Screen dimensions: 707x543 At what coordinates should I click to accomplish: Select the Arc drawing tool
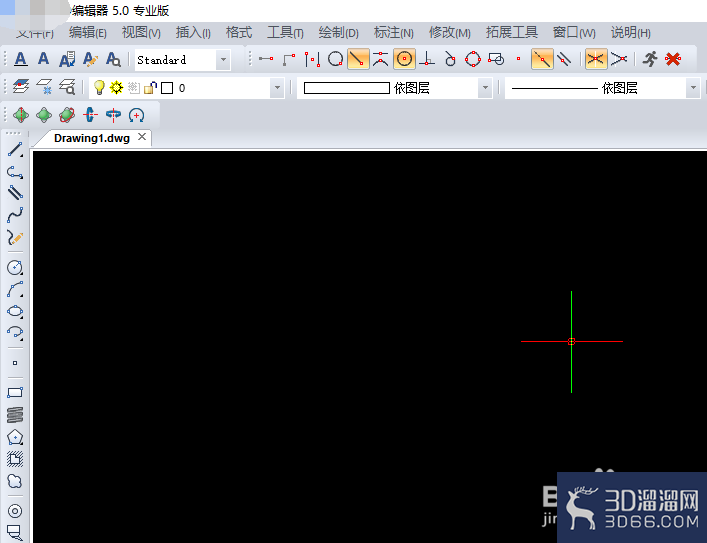(15, 290)
